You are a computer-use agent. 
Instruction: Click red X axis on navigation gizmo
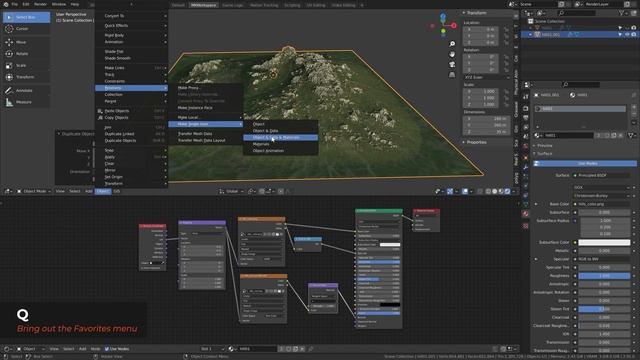pyautogui.click(x=453, y=25)
